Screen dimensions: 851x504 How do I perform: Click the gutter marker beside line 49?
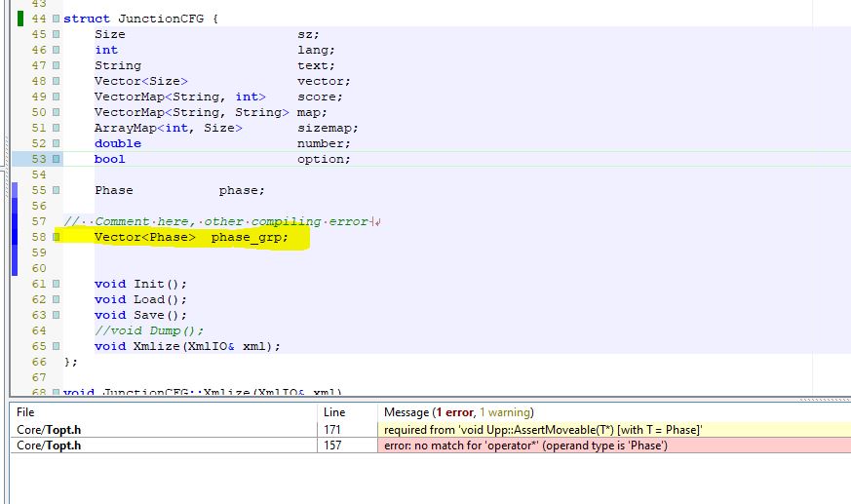pos(56,97)
